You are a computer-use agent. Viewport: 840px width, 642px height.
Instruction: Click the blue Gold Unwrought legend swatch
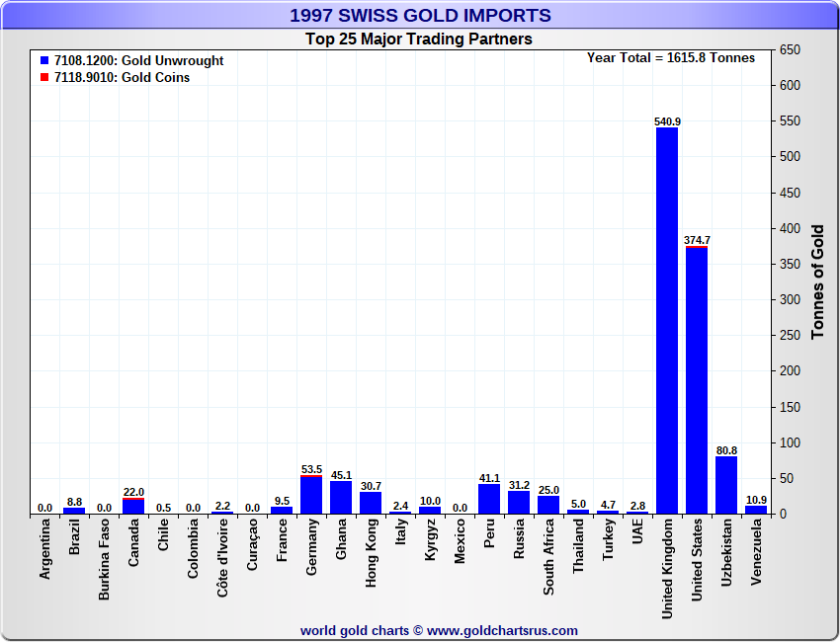(44, 60)
